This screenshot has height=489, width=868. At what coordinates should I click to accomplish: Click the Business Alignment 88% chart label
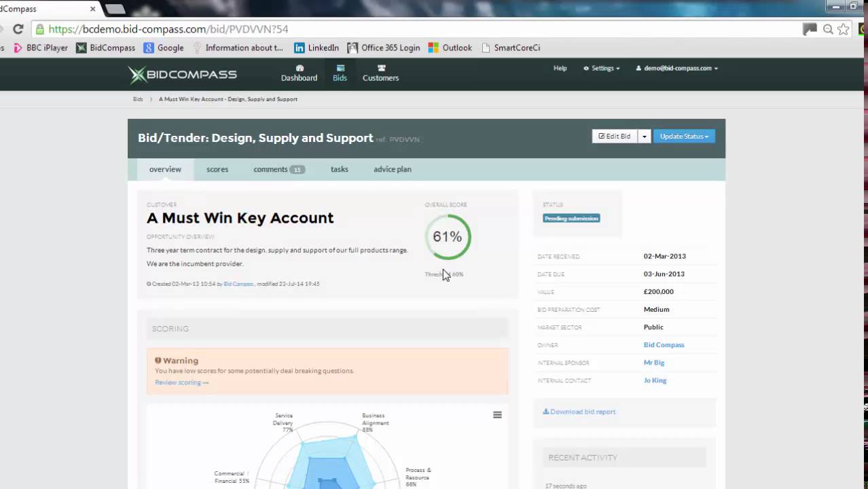point(376,422)
